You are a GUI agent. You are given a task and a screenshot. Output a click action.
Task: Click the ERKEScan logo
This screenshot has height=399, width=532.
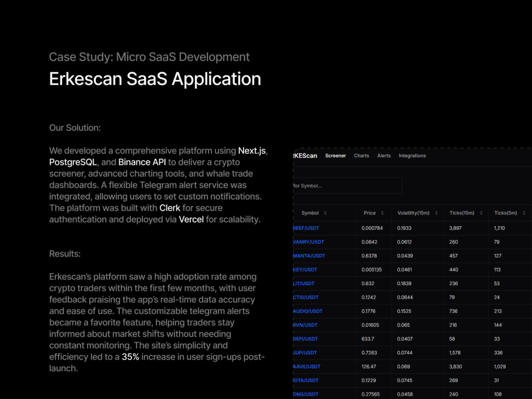pos(305,156)
